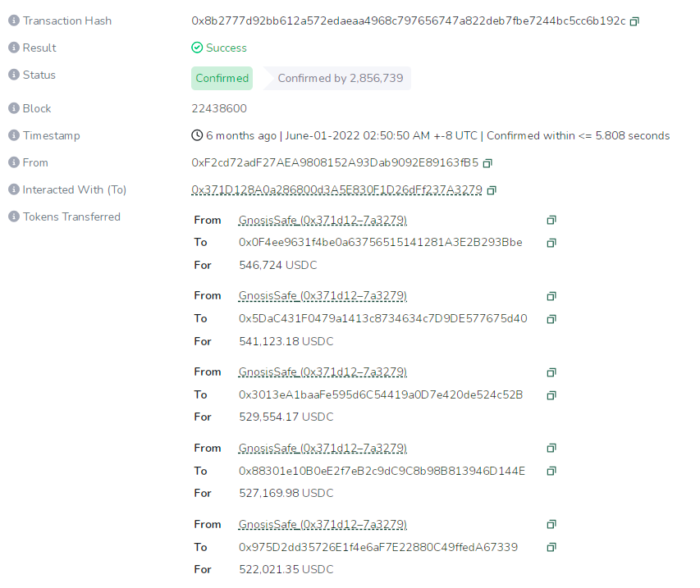Viewport: 700px width, 588px height.
Task: Click the info icon beside Block
Action: pyautogui.click(x=14, y=108)
